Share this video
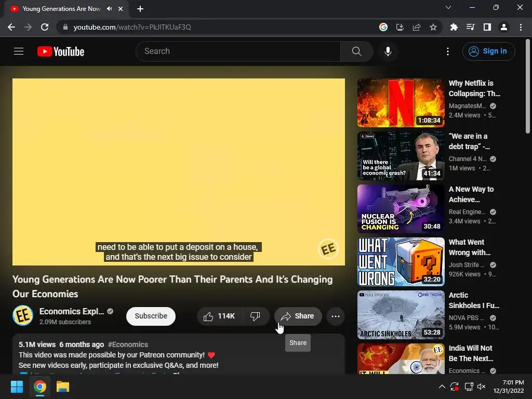532x399 pixels. (298, 316)
